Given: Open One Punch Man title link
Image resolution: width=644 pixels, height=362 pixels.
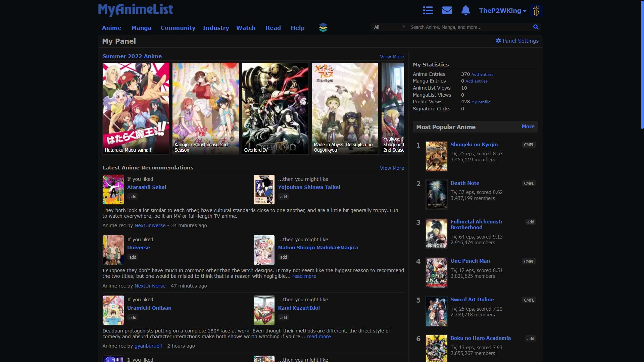Looking at the screenshot, I should [x=470, y=261].
